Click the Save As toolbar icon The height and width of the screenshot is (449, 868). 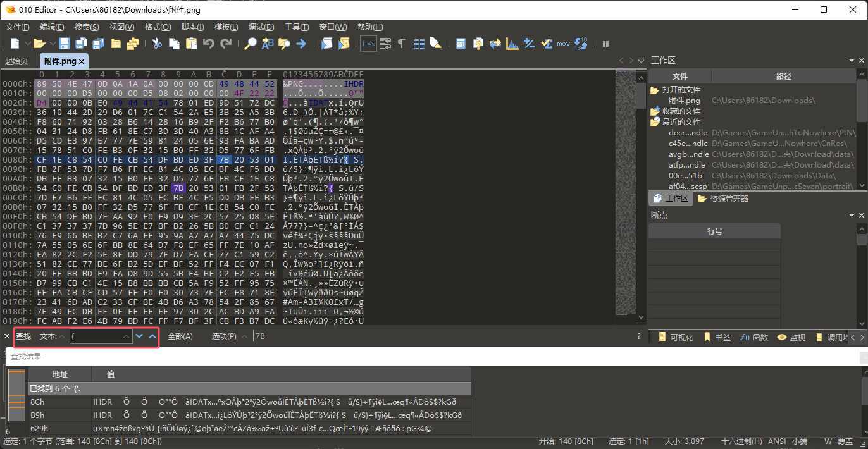[x=81, y=44]
